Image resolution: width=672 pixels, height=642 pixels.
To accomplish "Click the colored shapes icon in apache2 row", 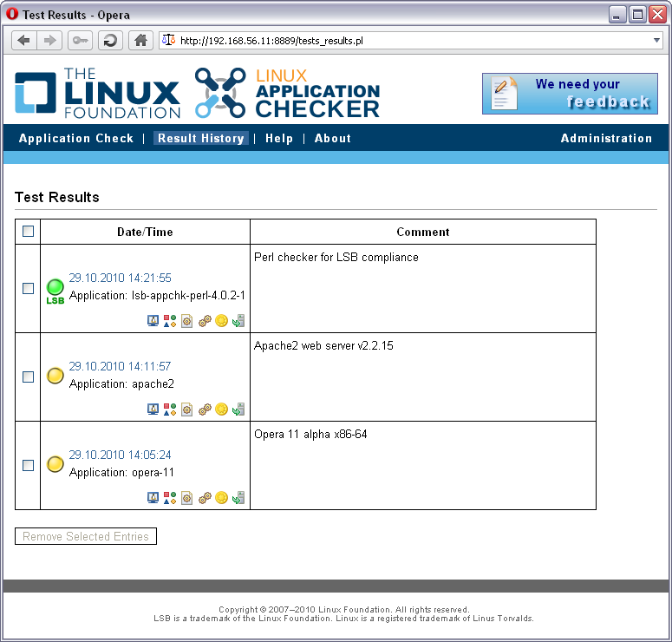I will 170,409.
